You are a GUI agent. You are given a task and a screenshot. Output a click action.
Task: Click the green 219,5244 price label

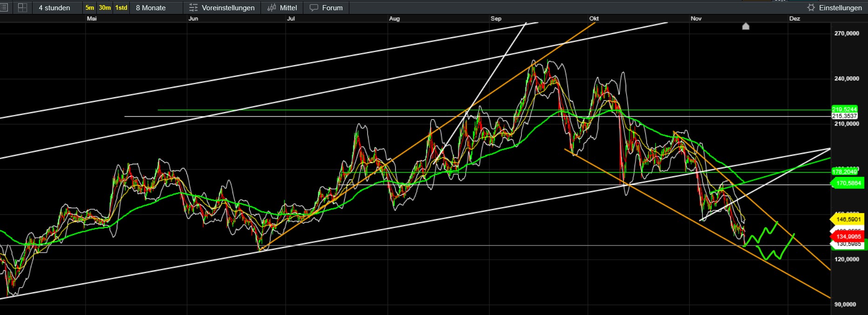(x=844, y=109)
